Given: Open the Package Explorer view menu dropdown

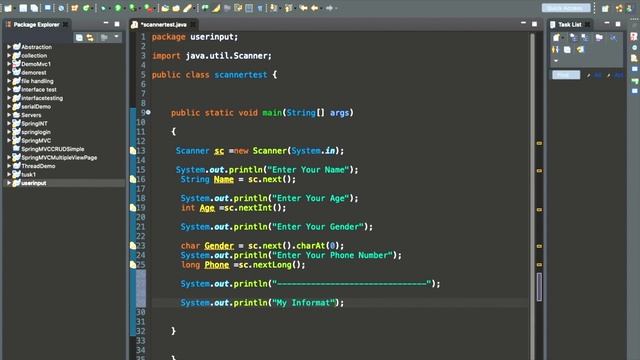Looking at the screenshot, I should tap(116, 37).
